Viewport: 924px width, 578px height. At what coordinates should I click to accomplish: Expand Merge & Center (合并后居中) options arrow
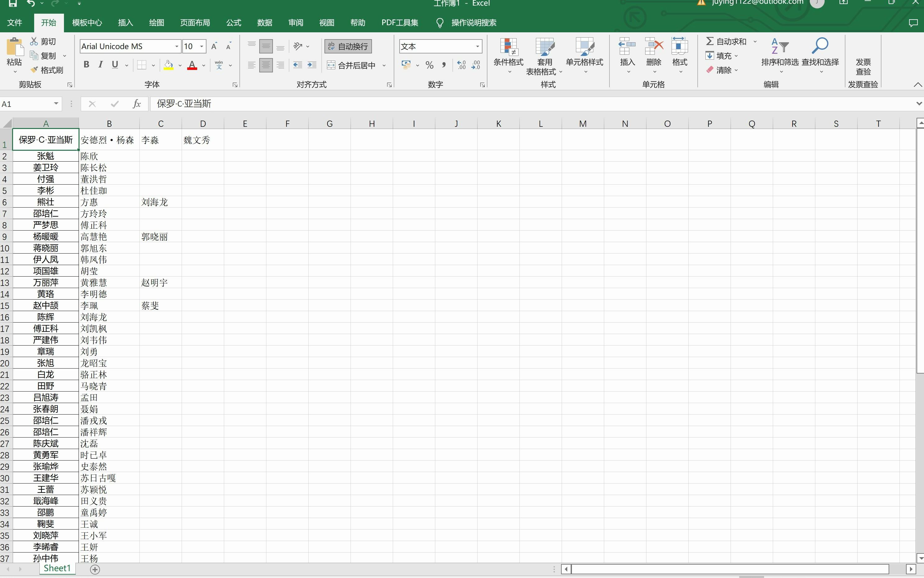click(384, 65)
